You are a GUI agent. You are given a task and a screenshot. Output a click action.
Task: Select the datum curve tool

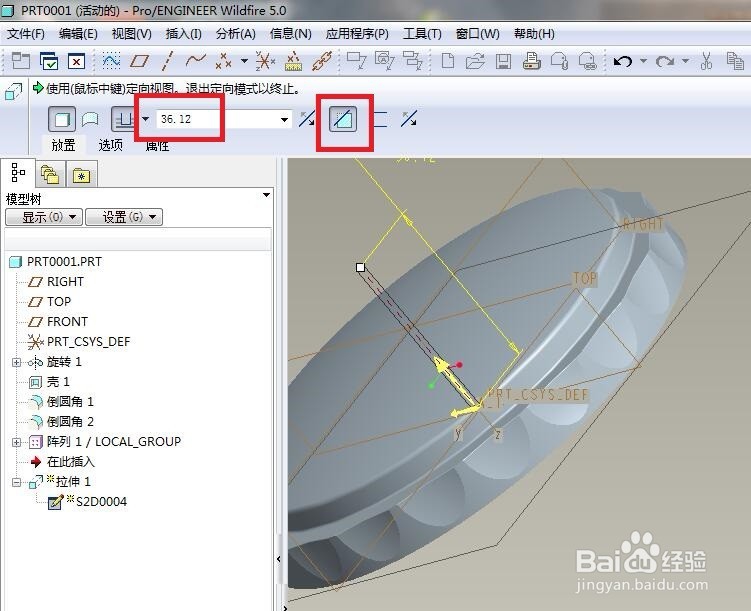(195, 61)
